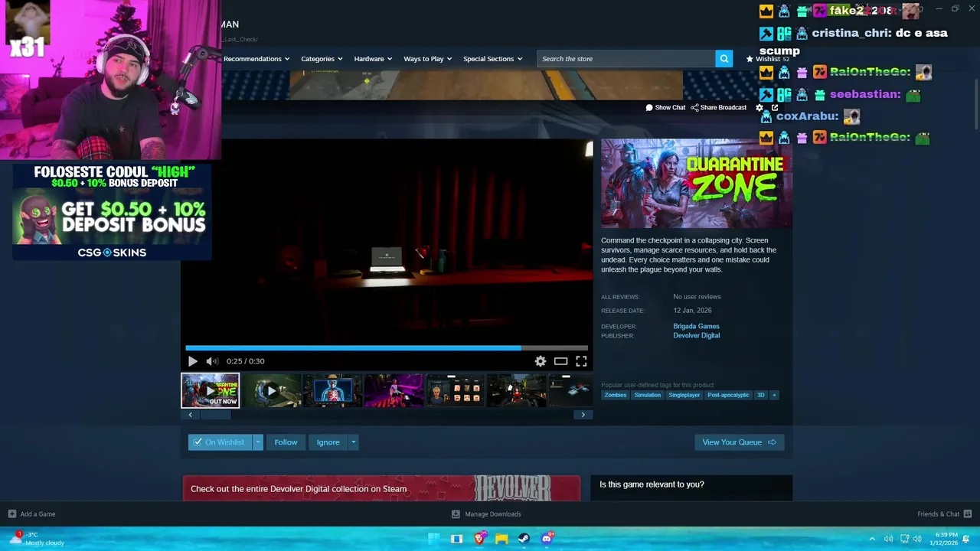Click Show Chat on the broadcast

coord(665,108)
